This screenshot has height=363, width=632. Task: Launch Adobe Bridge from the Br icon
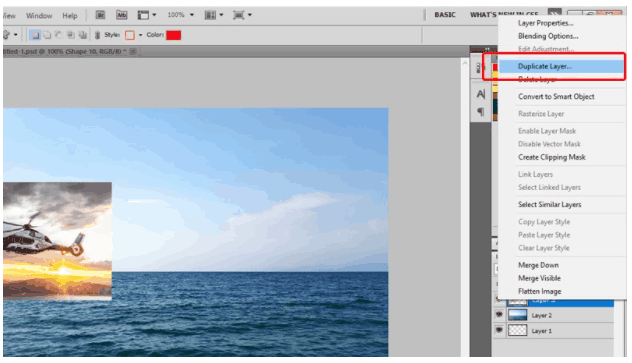tap(100, 15)
